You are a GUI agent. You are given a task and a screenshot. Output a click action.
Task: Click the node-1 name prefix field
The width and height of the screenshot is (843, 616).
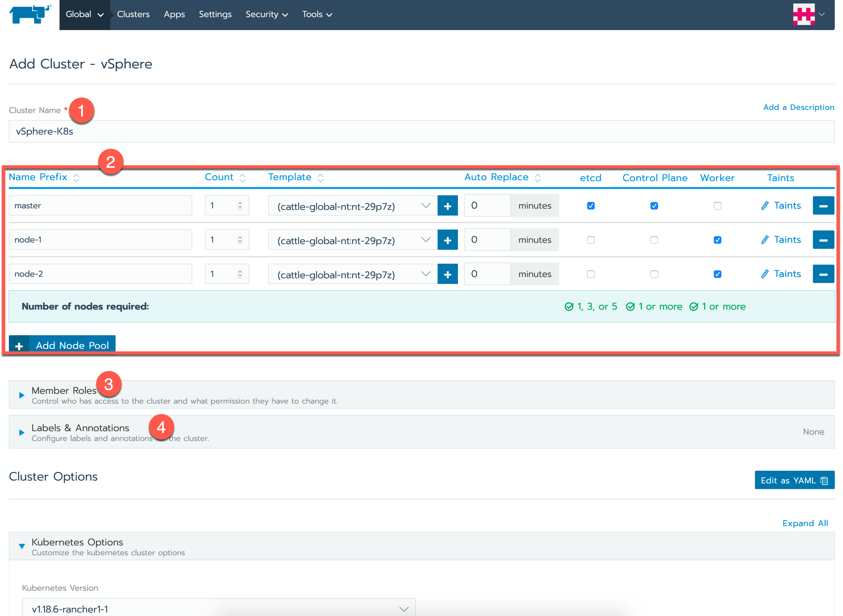click(x=100, y=240)
